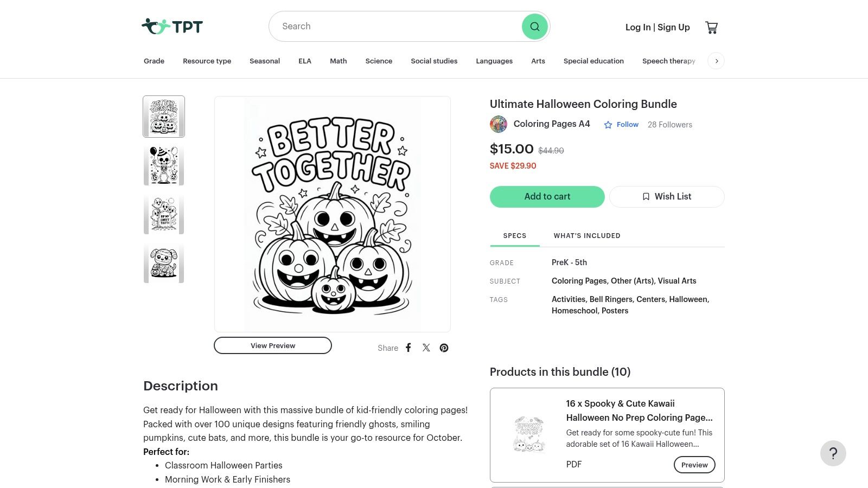Click the green search magnifier icon
868x488 pixels.
click(534, 27)
